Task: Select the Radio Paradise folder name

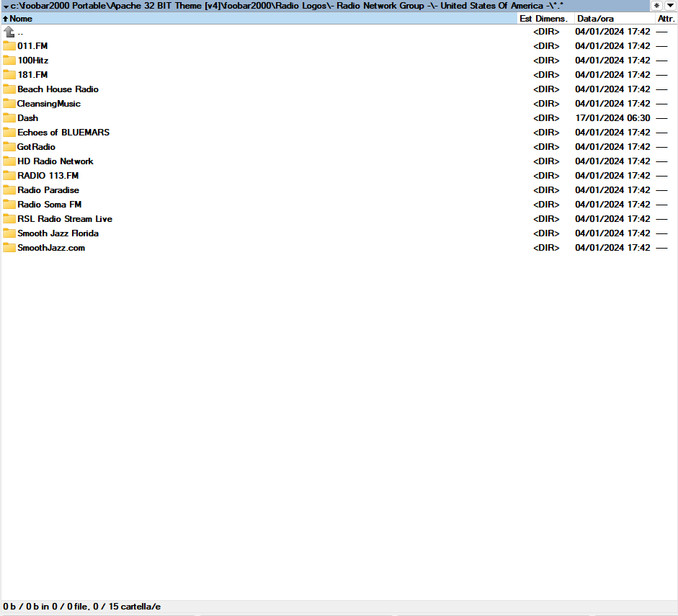Action: point(48,189)
